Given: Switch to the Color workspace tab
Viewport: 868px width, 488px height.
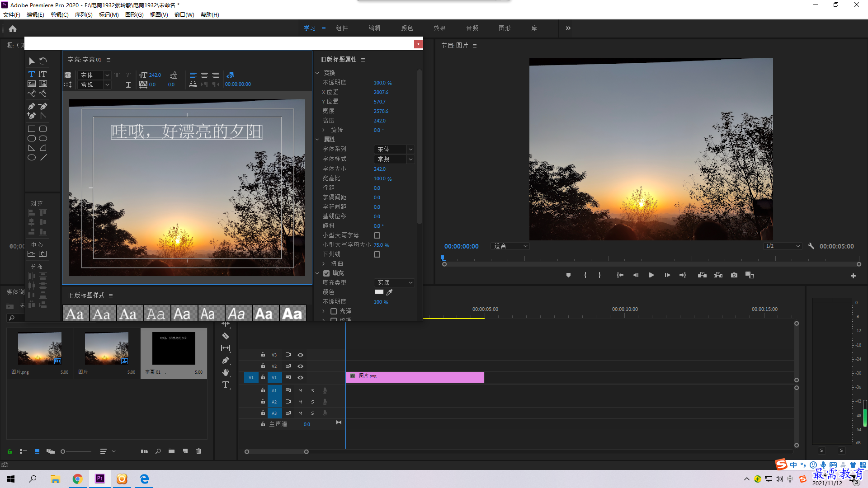Looking at the screenshot, I should (x=407, y=28).
